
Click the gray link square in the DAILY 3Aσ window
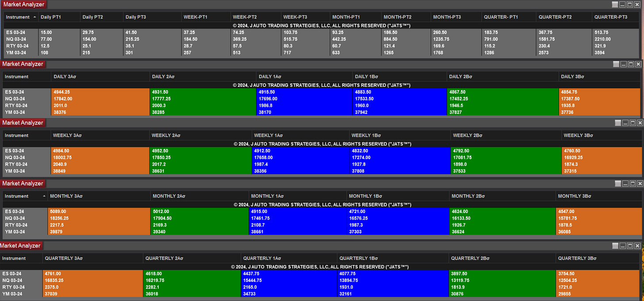[x=616, y=64]
